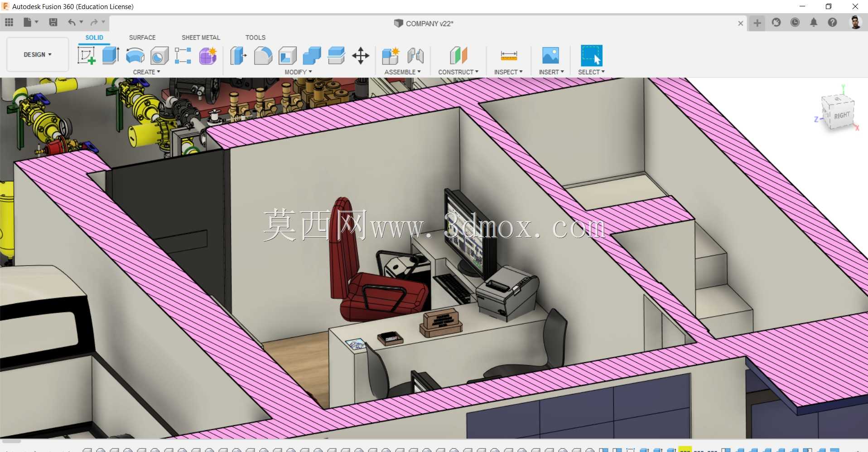Image resolution: width=868 pixels, height=452 pixels.
Task: Expand the ASSEMBLE menu
Action: coord(402,72)
